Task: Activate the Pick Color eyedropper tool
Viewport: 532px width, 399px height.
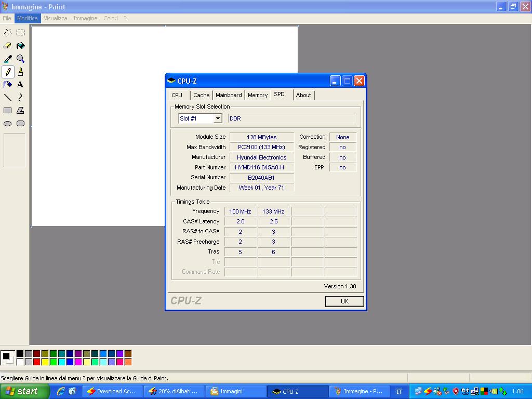Action: click(x=7, y=59)
